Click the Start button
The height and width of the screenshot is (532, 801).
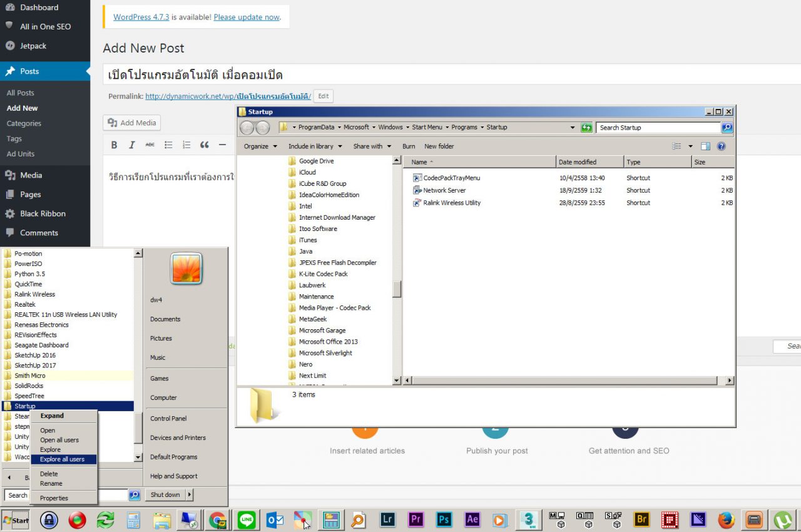click(x=16, y=520)
